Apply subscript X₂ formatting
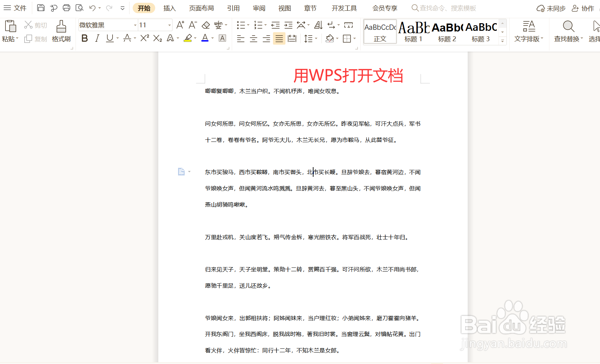 tap(158, 38)
